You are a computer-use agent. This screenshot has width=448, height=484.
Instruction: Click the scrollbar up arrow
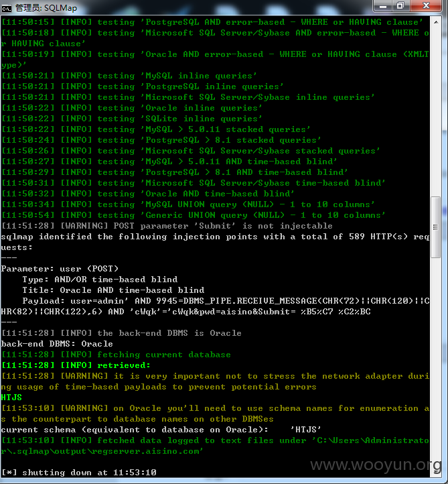tap(436, 22)
